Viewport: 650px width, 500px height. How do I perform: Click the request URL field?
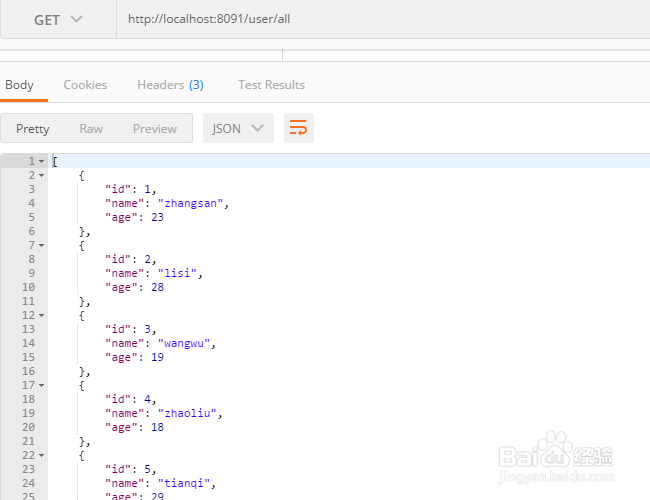click(383, 19)
